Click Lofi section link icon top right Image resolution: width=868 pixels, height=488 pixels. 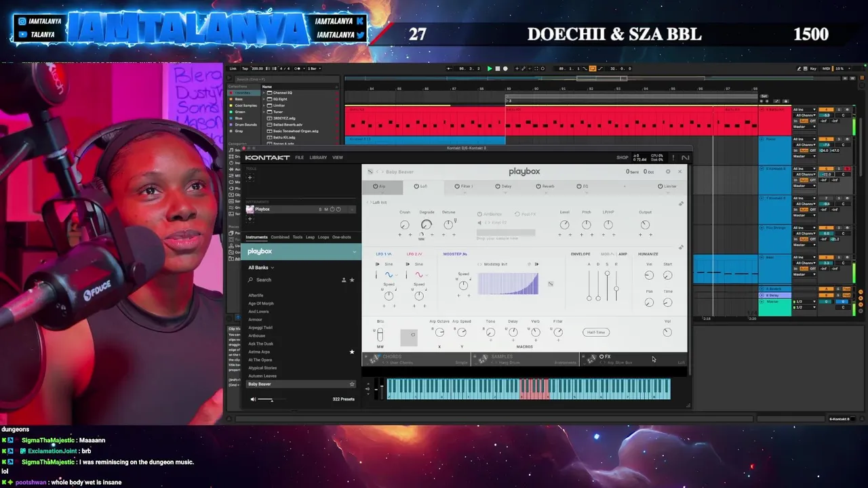(681, 203)
